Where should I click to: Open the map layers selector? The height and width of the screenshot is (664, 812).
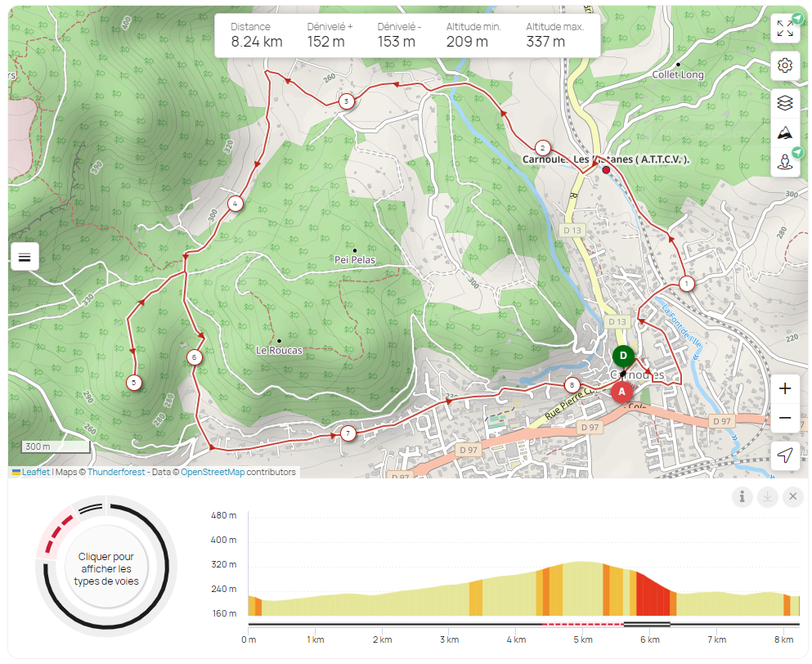pyautogui.click(x=785, y=102)
